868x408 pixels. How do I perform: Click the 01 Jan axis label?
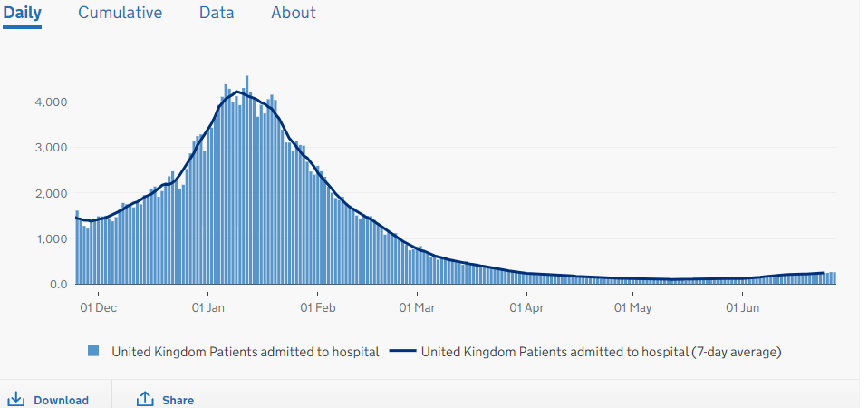click(208, 308)
